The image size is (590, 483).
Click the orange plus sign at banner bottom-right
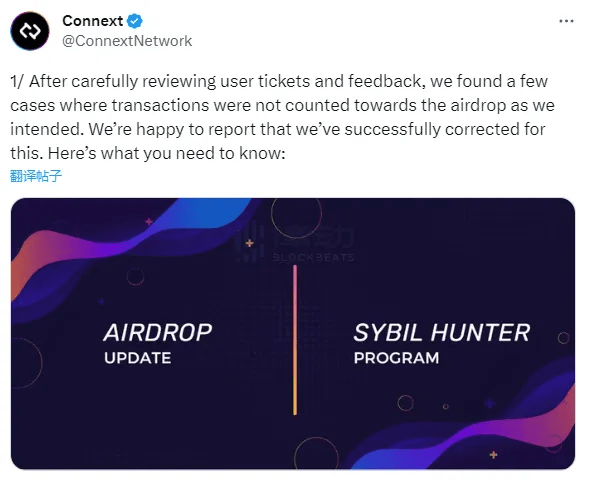click(x=494, y=455)
